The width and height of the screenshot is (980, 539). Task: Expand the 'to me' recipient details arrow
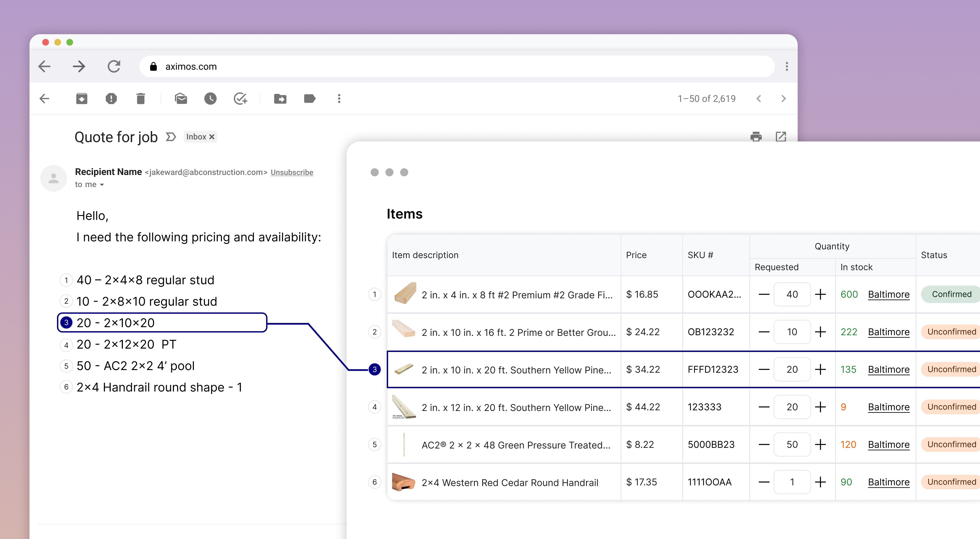click(x=102, y=185)
